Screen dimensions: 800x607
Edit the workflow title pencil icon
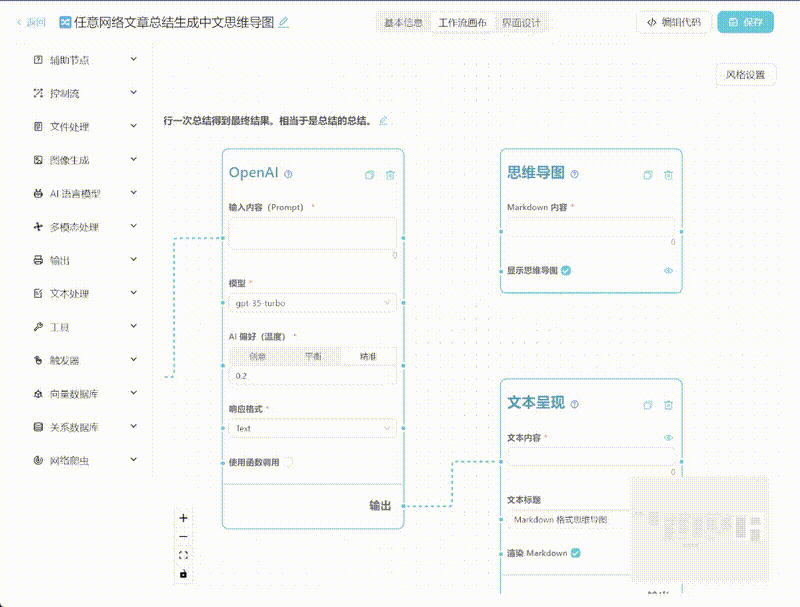click(284, 22)
